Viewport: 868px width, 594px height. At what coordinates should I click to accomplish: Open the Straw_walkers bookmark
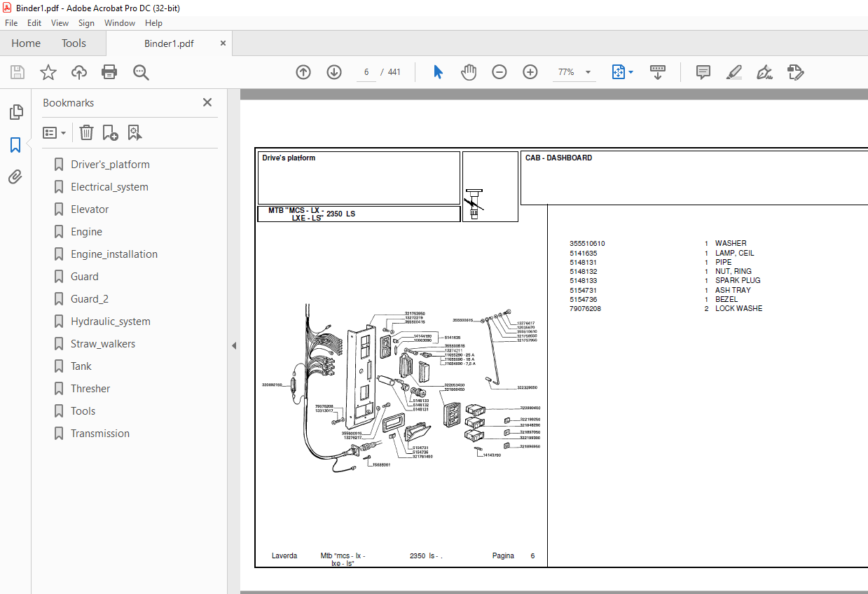pyautogui.click(x=103, y=344)
